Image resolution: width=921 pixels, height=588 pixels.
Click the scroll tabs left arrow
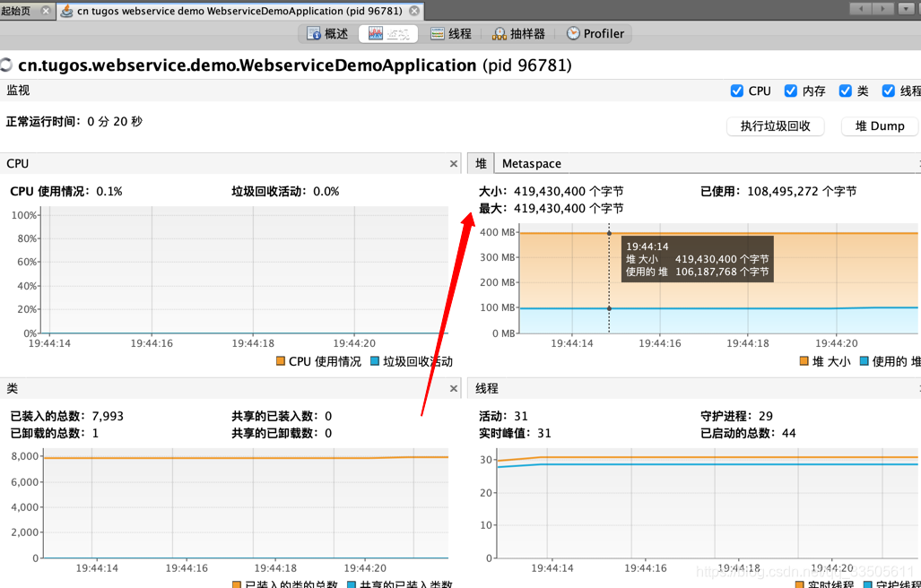coord(861,8)
